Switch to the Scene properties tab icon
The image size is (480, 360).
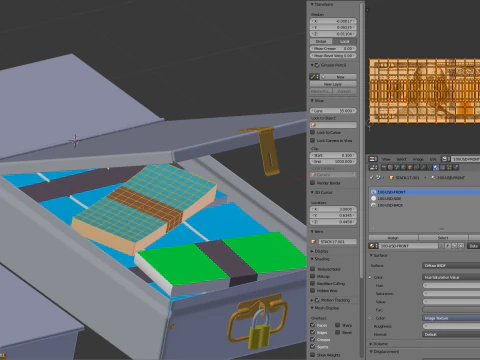tap(397, 167)
